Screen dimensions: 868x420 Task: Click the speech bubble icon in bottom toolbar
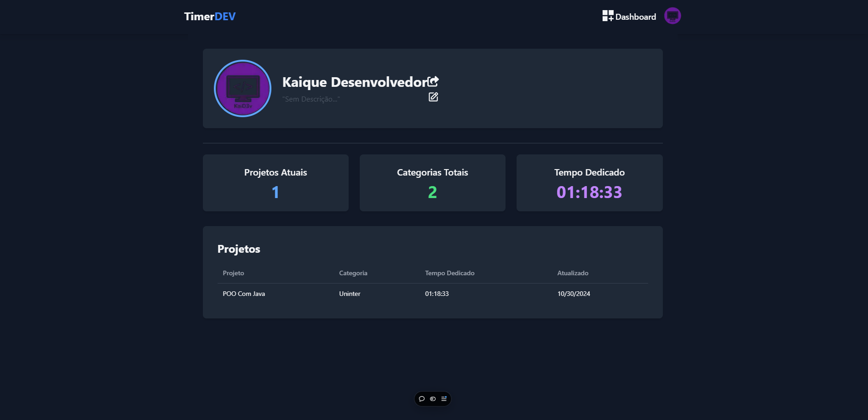pyautogui.click(x=422, y=399)
